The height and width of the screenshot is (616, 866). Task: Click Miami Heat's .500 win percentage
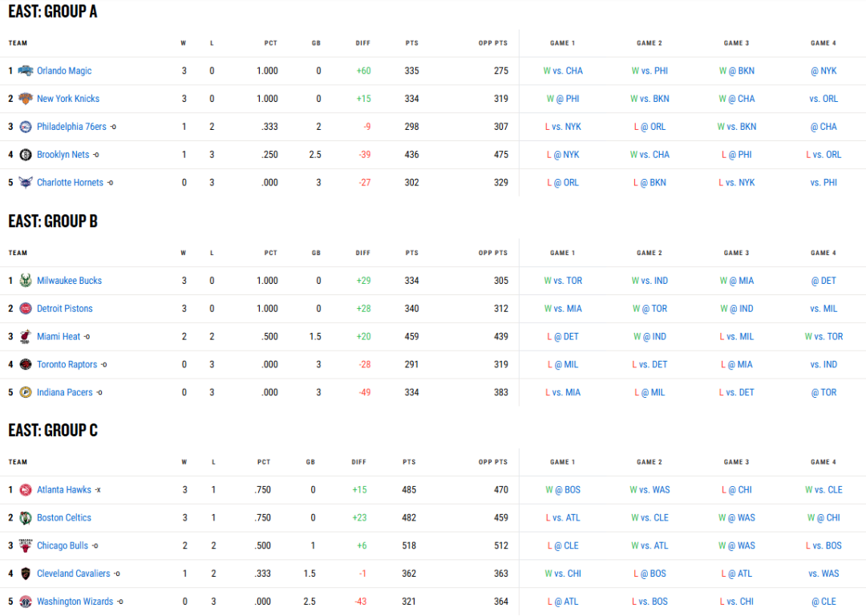click(269, 336)
